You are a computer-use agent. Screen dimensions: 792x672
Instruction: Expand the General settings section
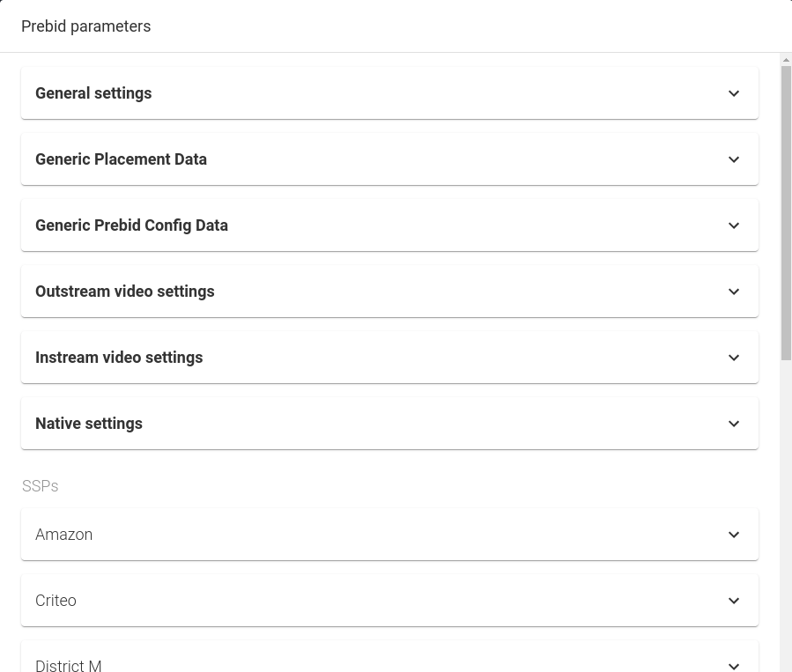point(389,92)
